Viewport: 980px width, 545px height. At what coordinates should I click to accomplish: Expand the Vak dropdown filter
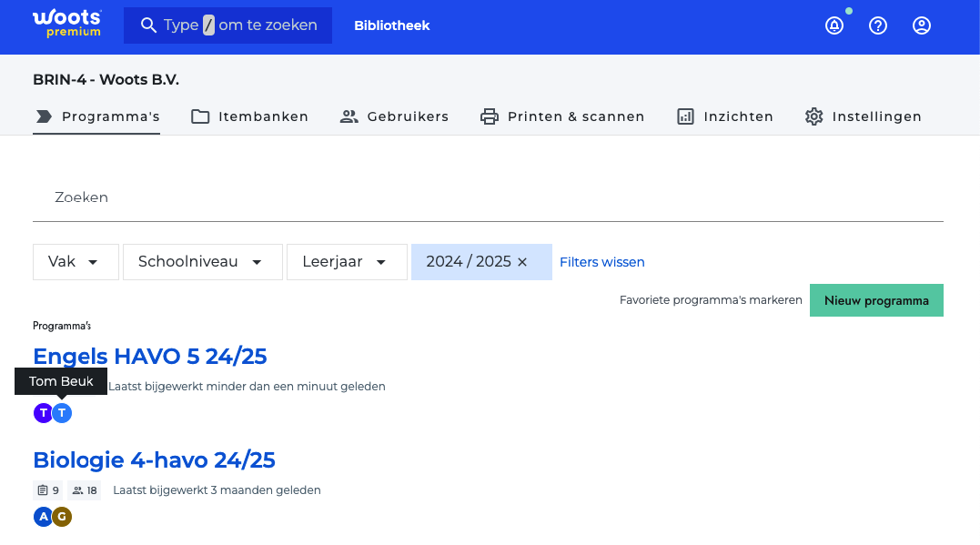[x=76, y=262]
